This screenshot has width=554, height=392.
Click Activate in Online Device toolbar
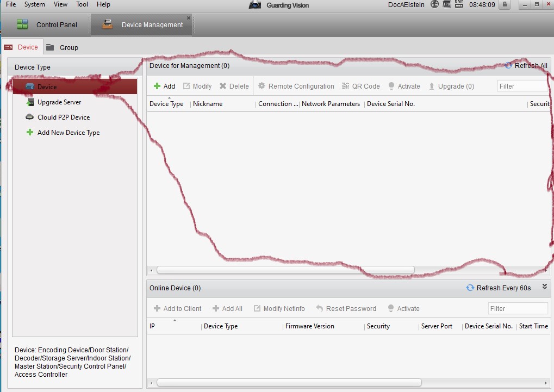(x=403, y=309)
